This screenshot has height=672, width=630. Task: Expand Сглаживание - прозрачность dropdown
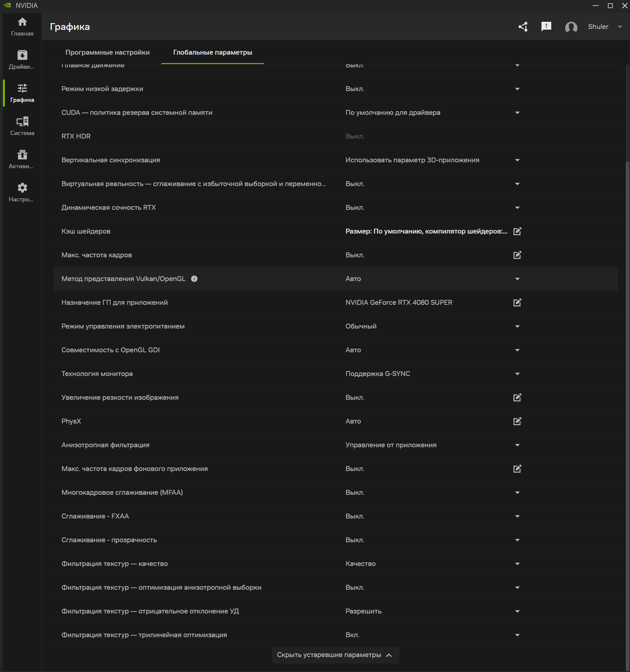pos(517,540)
